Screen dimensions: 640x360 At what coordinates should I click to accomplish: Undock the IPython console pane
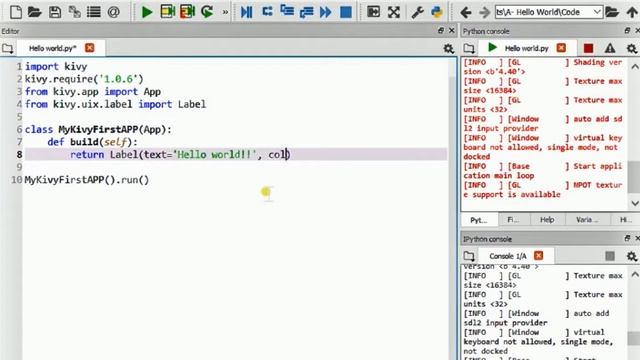[627, 238]
